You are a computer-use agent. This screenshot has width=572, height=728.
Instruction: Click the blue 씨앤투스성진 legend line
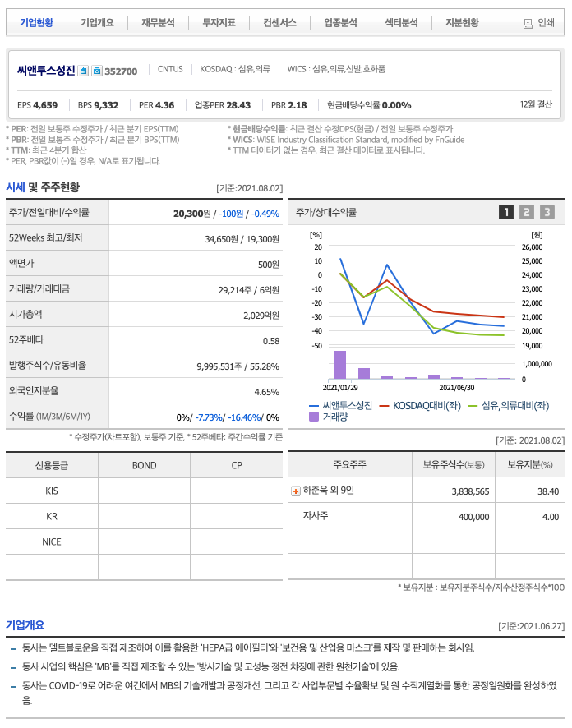314,406
